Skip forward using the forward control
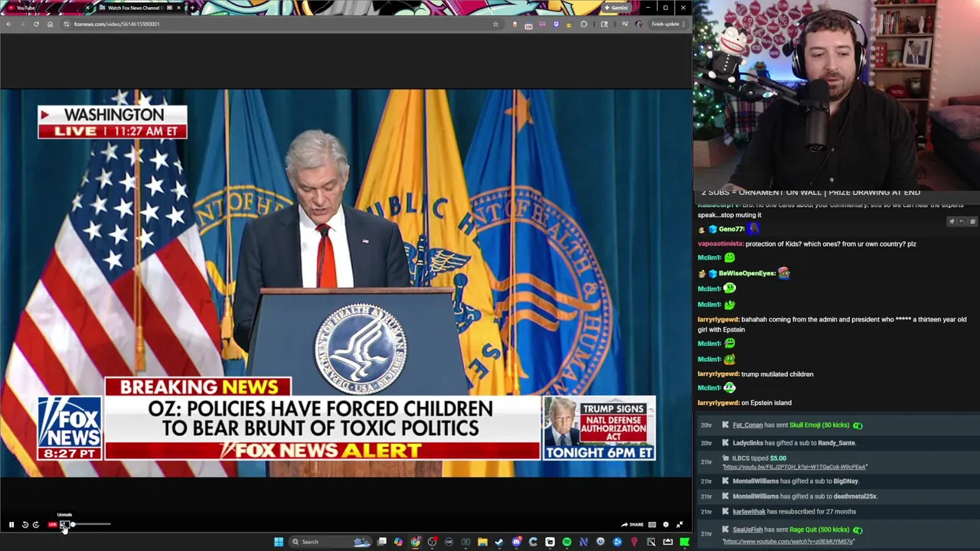The image size is (980, 551). click(35, 524)
